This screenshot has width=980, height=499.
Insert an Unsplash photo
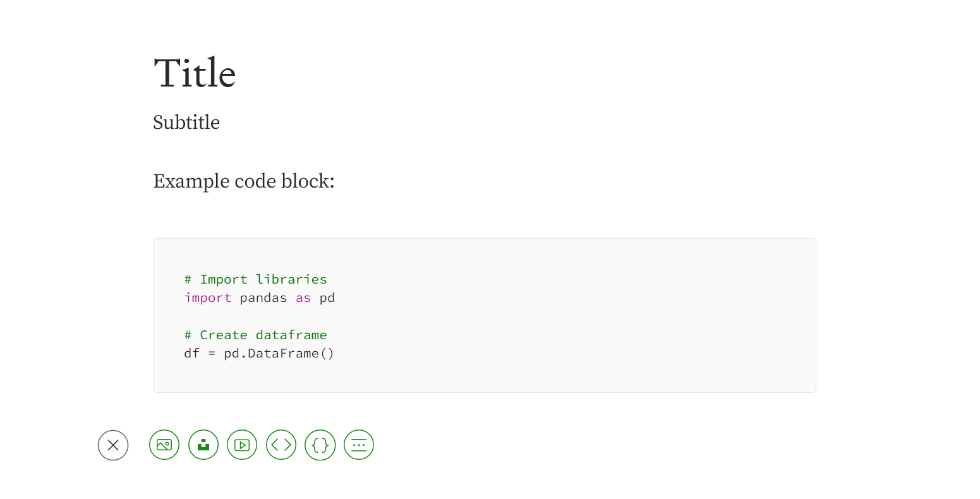(x=203, y=445)
